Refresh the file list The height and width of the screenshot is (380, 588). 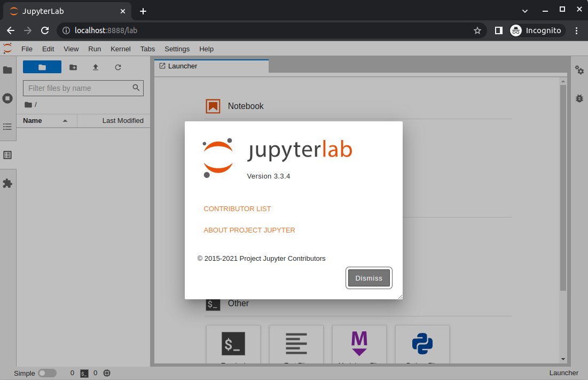tap(117, 67)
